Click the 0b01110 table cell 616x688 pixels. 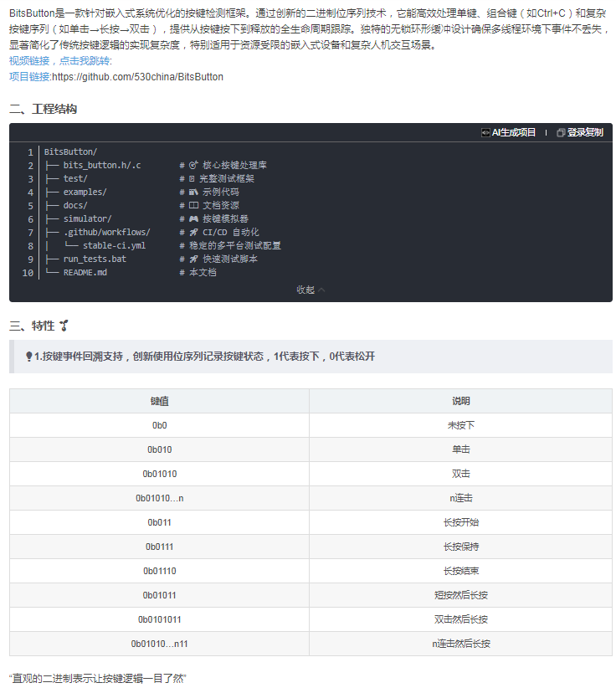pyautogui.click(x=159, y=571)
